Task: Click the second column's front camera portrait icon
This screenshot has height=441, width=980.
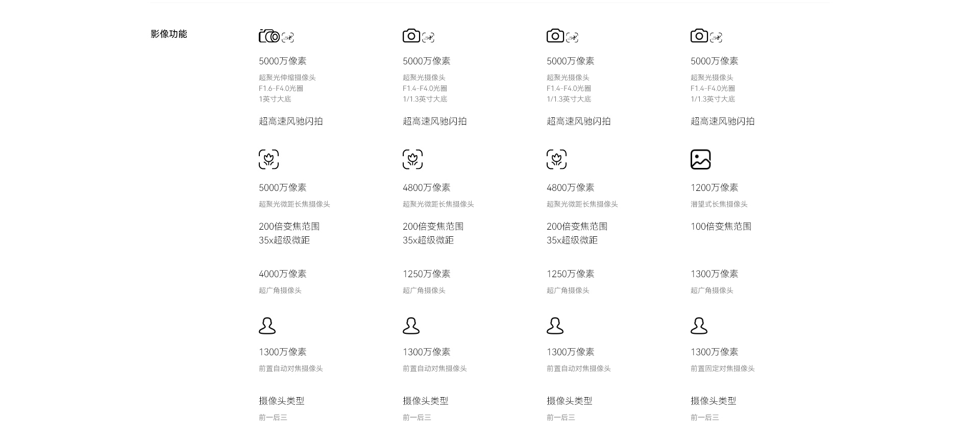Action: pos(411,326)
